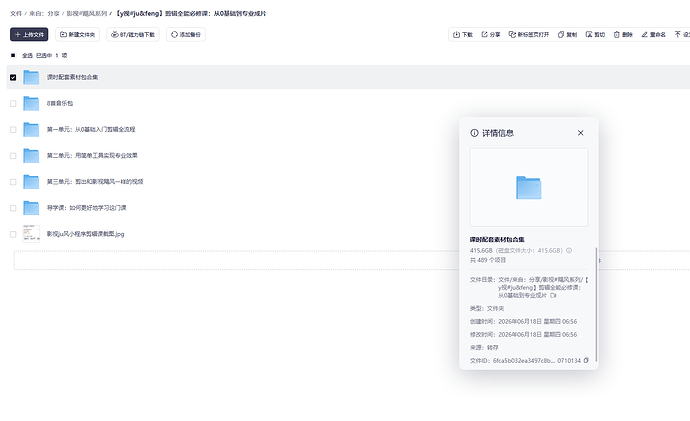Screen dimensions: 690x421
Task: Open the 第三单元 folder icon
Action: (31, 182)
